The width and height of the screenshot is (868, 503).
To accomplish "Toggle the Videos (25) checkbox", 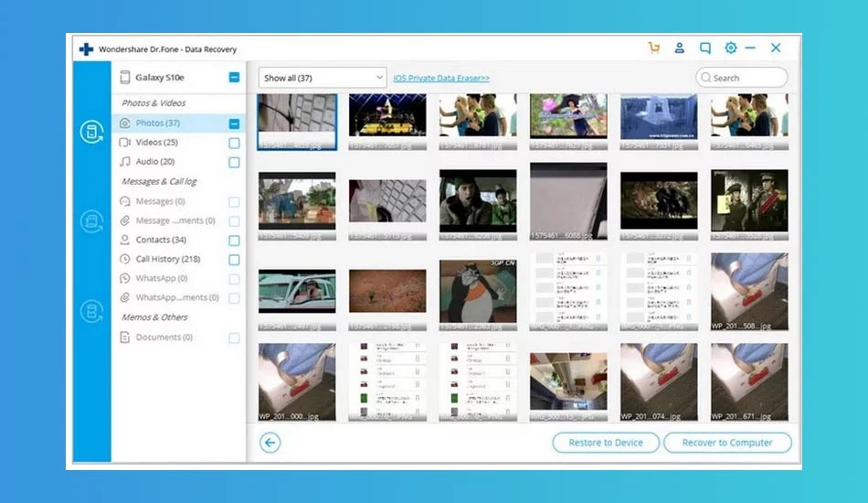I will tap(234, 143).
